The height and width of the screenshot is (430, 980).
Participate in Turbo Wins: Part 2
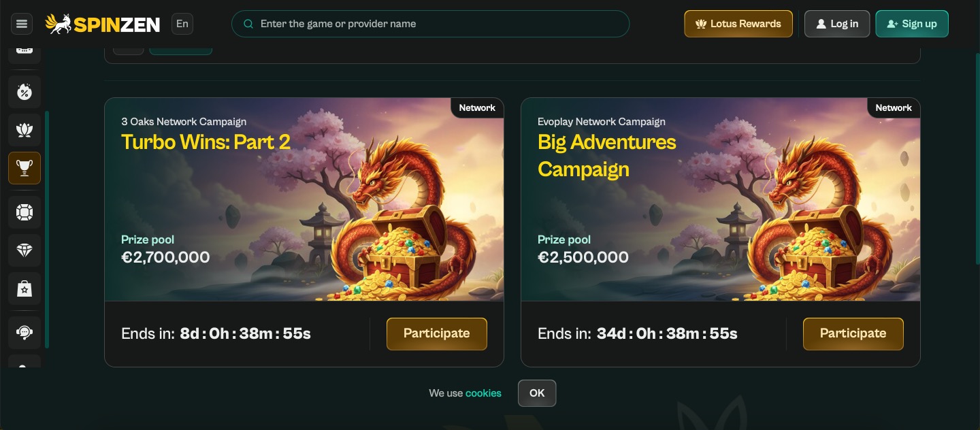coord(437,333)
